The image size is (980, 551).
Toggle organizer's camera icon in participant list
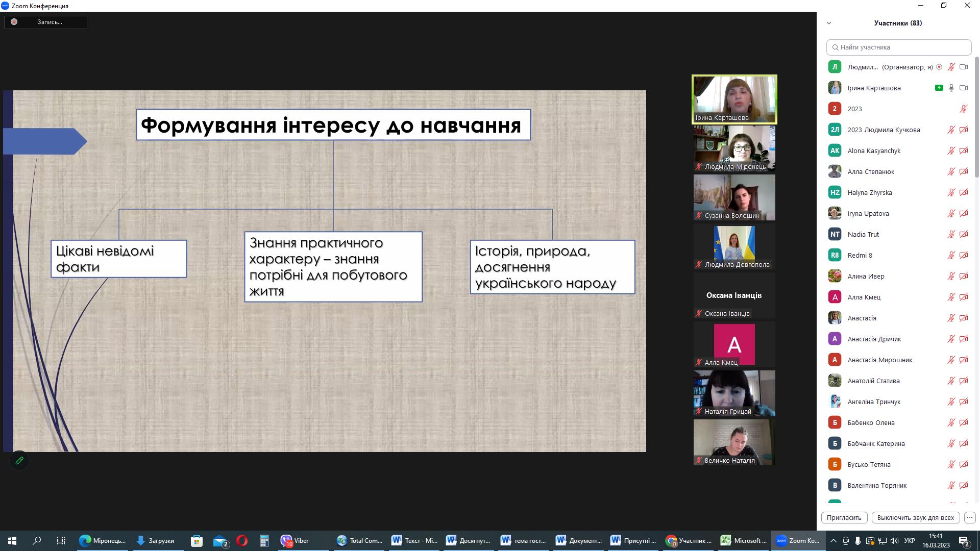point(964,67)
